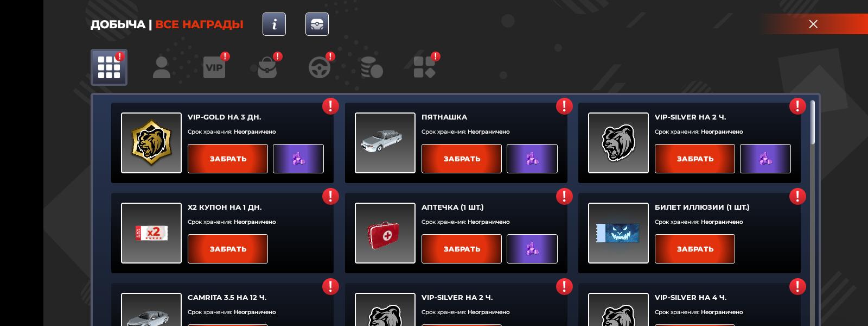The height and width of the screenshot is (326, 868).
Task: Claim VIP-Gold на 3 дн. with Забрать
Action: [228, 159]
